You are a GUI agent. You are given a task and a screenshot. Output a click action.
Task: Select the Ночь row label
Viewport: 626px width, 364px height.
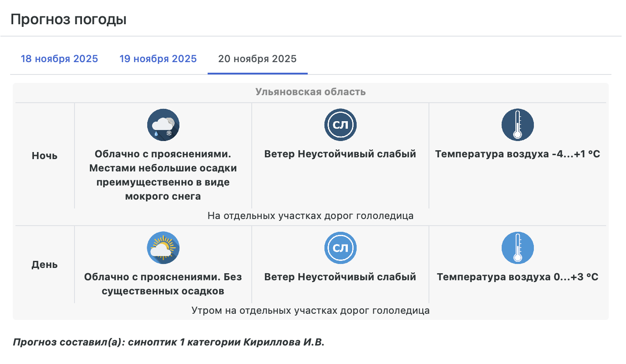45,156
